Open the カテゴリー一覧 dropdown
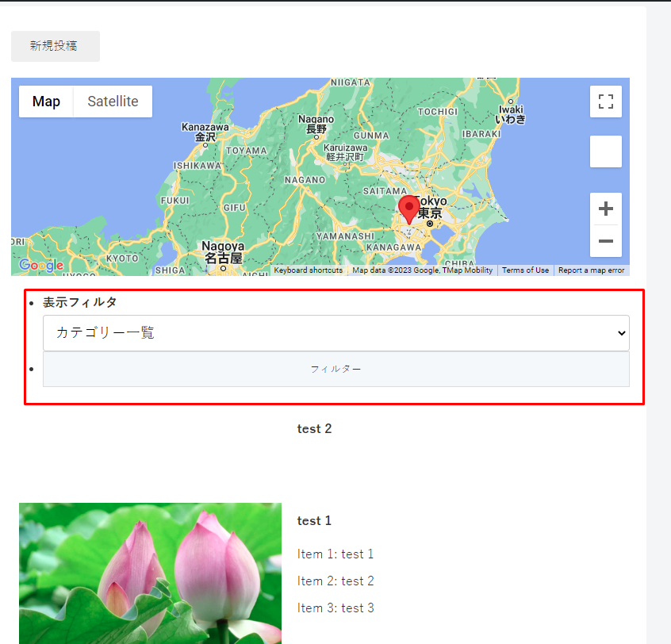The width and height of the screenshot is (671, 644). (x=336, y=333)
